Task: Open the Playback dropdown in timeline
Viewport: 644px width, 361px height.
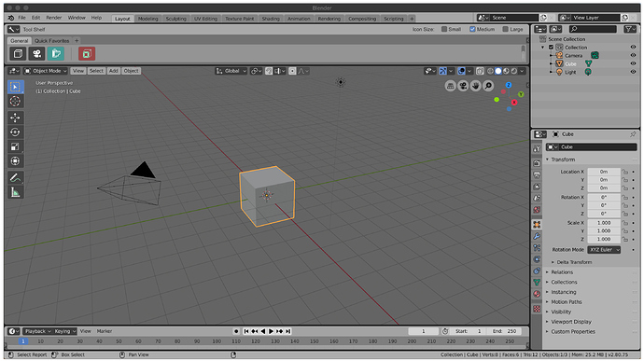Action: [37, 331]
